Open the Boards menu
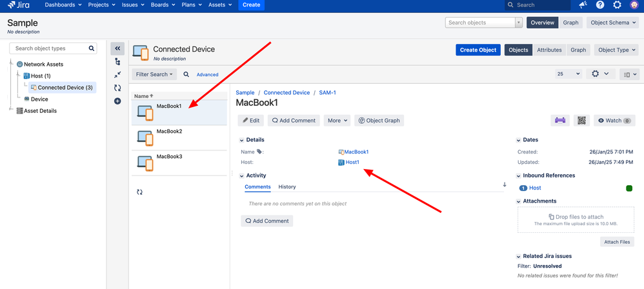Screen dimensions: 644x289 click(162, 5)
